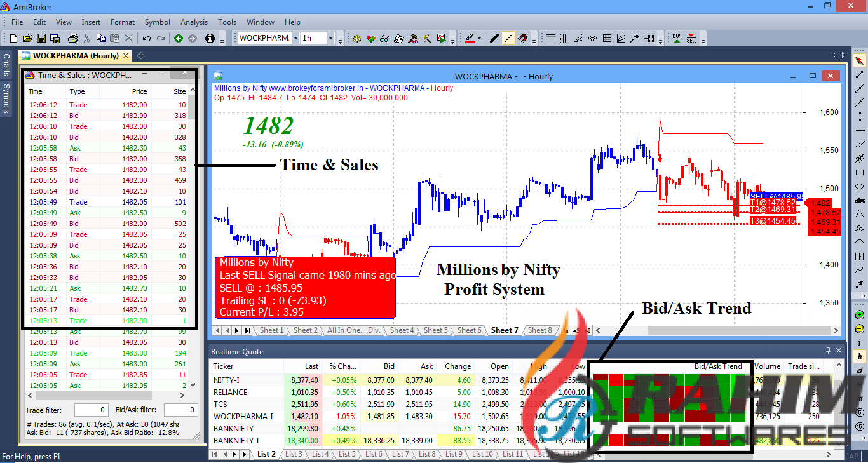Sort Realtime Quote by Ticker column header

tap(247, 366)
